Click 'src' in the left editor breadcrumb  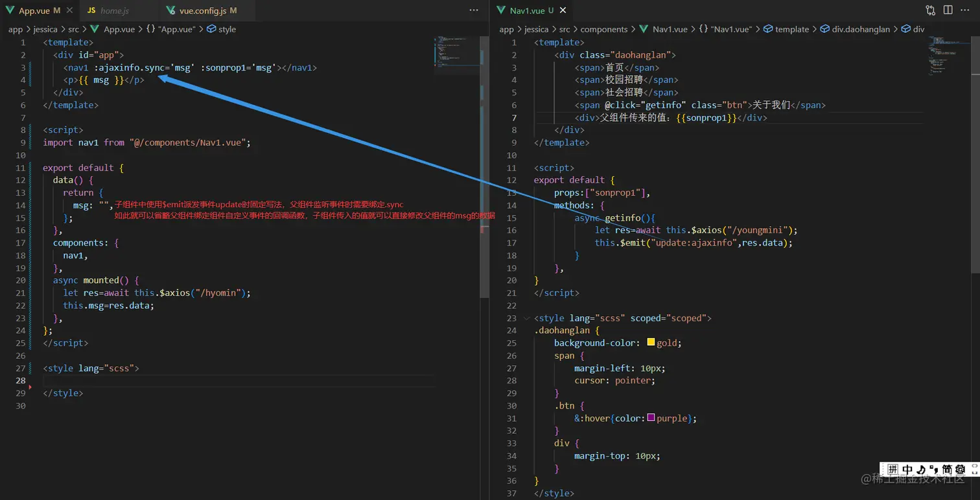coord(74,29)
